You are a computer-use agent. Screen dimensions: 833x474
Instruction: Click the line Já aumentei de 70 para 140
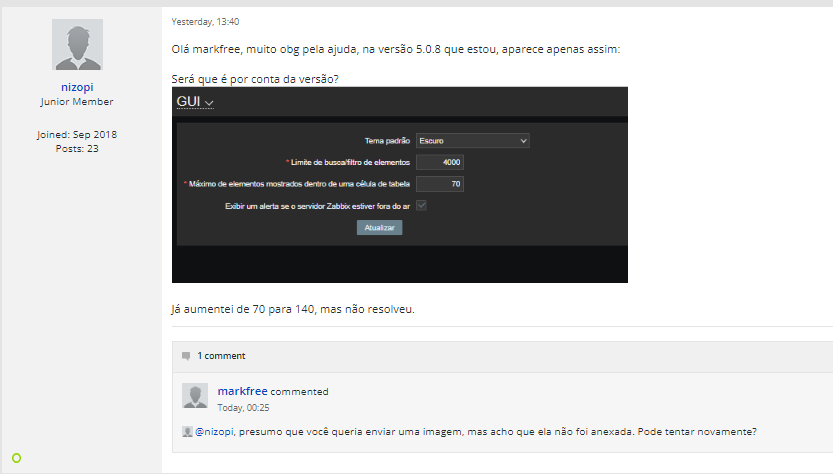pos(293,309)
